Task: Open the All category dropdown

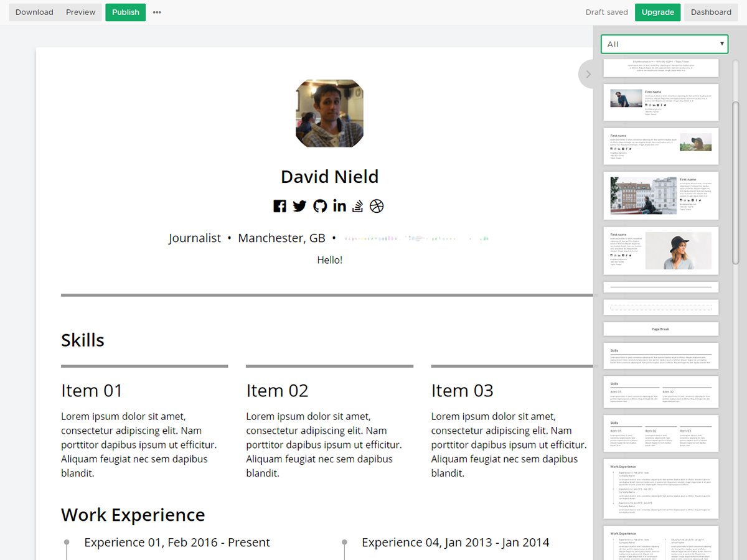Action: pyautogui.click(x=664, y=44)
